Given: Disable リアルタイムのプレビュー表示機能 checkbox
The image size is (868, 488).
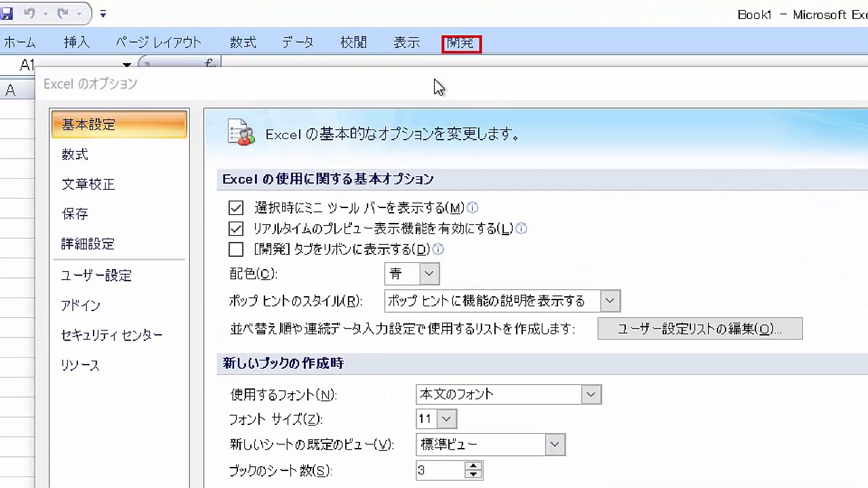Looking at the screenshot, I should 236,229.
